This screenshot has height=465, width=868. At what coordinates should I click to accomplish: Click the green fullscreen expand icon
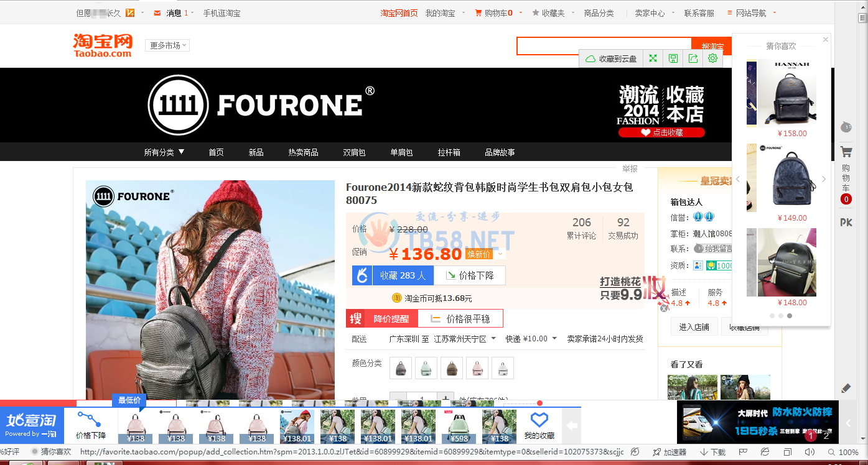coord(653,58)
